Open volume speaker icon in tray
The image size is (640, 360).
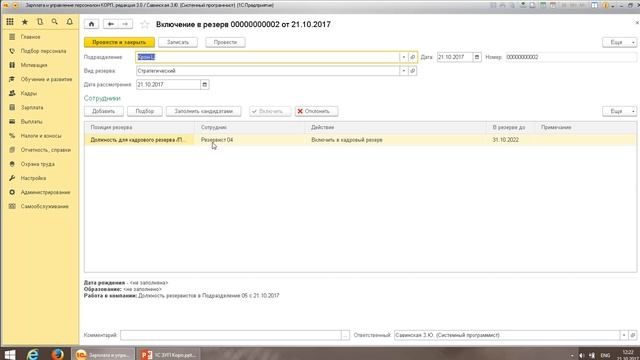[x=582, y=355]
